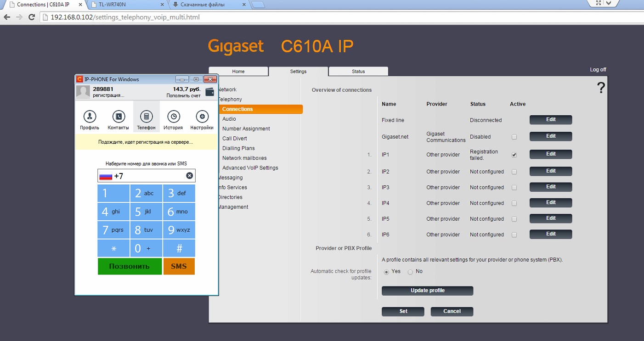Viewport: 644px width, 341px height.
Task: Enable the IP3 Active checkbox
Action: [514, 187]
